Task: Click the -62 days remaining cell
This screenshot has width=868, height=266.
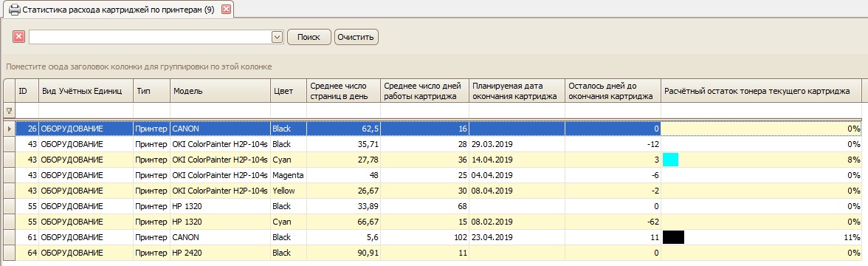Action: [613, 222]
